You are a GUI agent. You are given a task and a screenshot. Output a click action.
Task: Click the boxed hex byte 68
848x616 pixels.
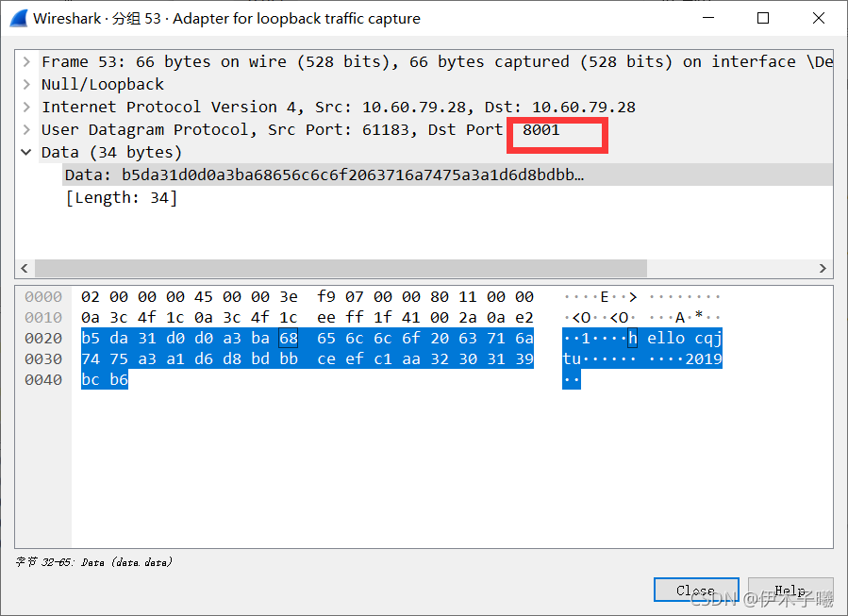click(289, 339)
